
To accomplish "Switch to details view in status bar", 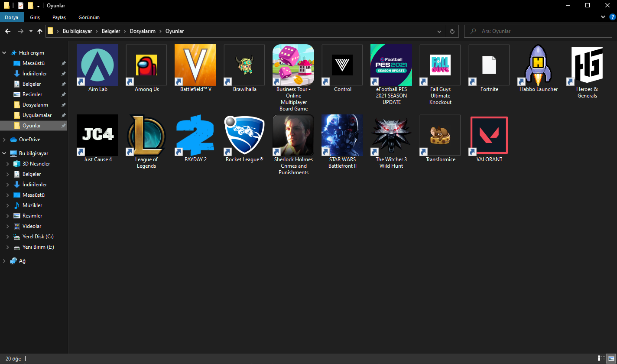I will [601, 358].
